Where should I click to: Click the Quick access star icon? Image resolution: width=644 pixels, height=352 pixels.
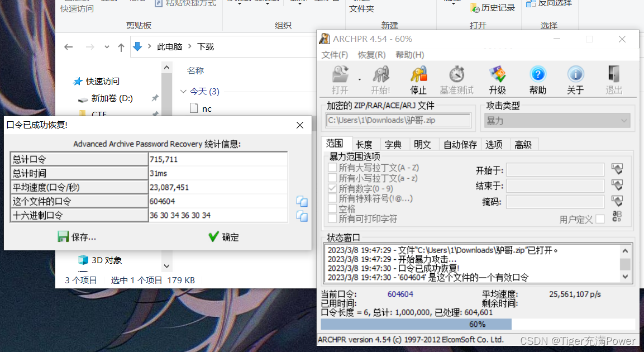pyautogui.click(x=78, y=82)
